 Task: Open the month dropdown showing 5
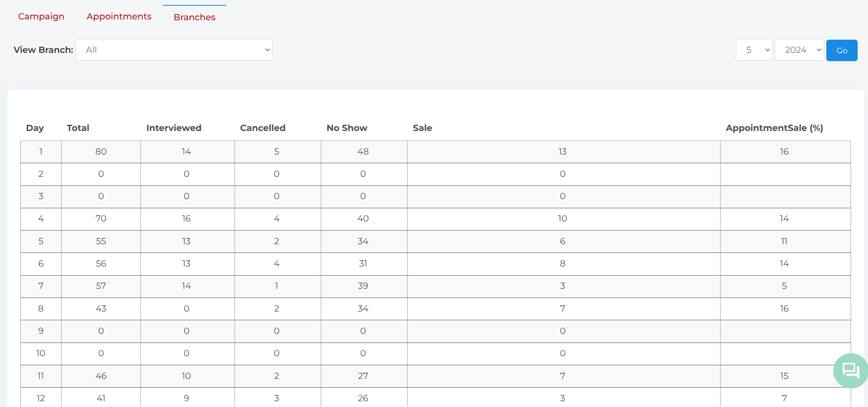coord(754,50)
